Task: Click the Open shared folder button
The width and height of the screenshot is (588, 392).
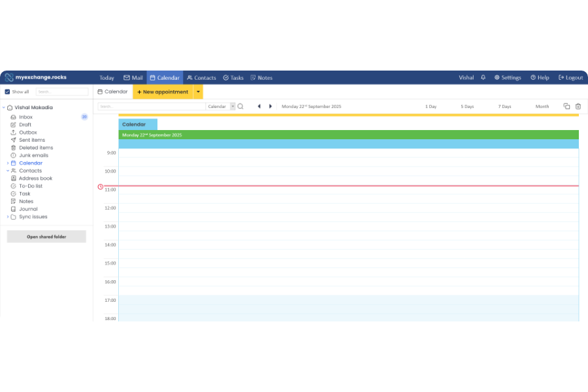Action: [46, 237]
